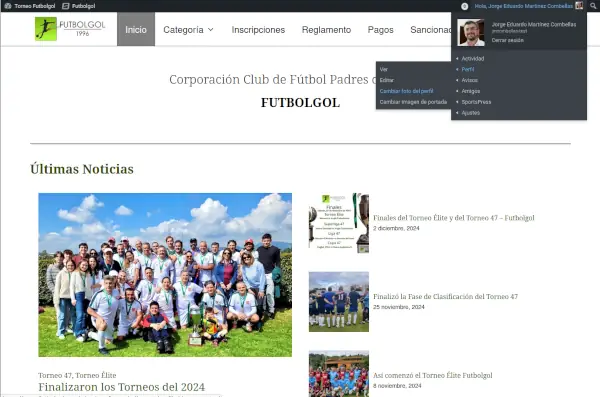Open the search magnifier in admin bar
This screenshot has height=397, width=600.
click(x=593, y=6)
